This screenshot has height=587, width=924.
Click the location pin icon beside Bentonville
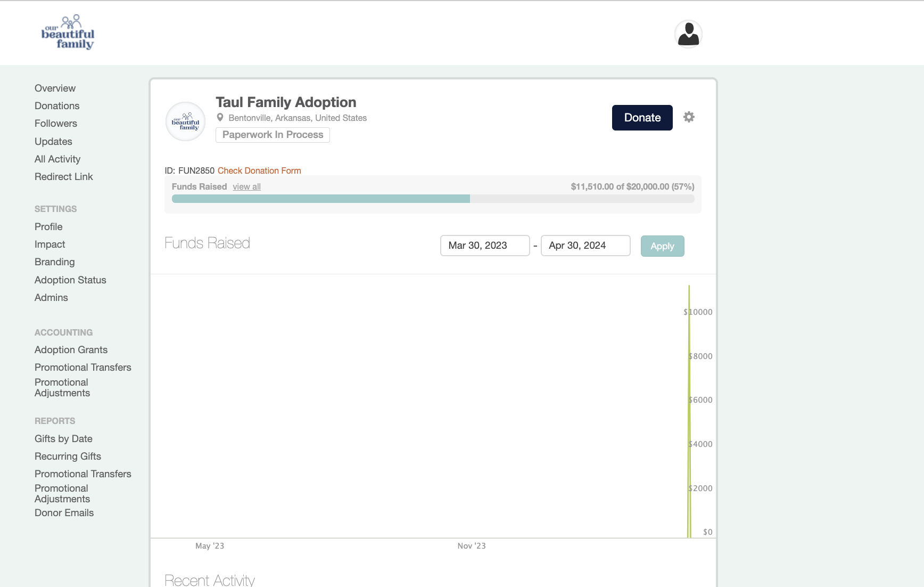tap(220, 118)
